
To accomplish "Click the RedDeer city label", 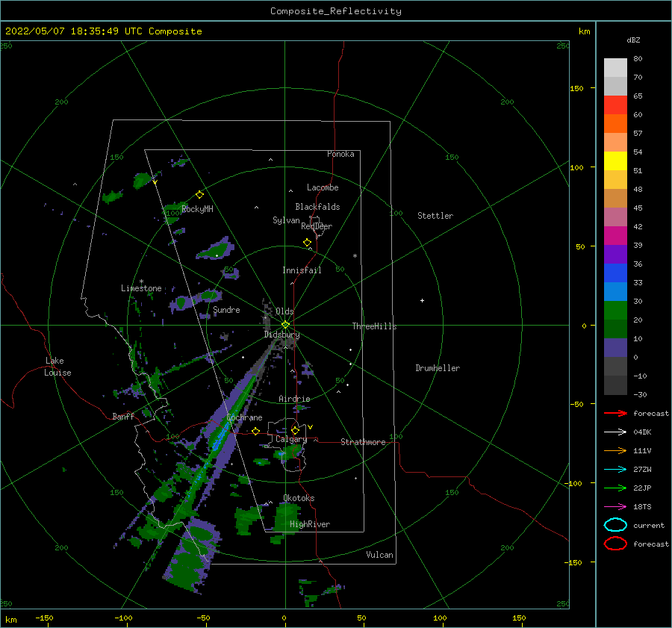I will point(317,226).
